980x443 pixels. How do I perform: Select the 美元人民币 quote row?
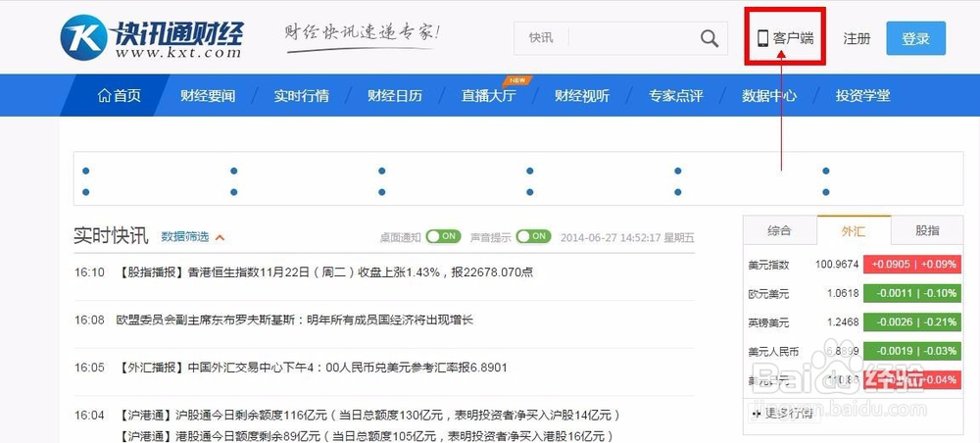[x=854, y=351]
